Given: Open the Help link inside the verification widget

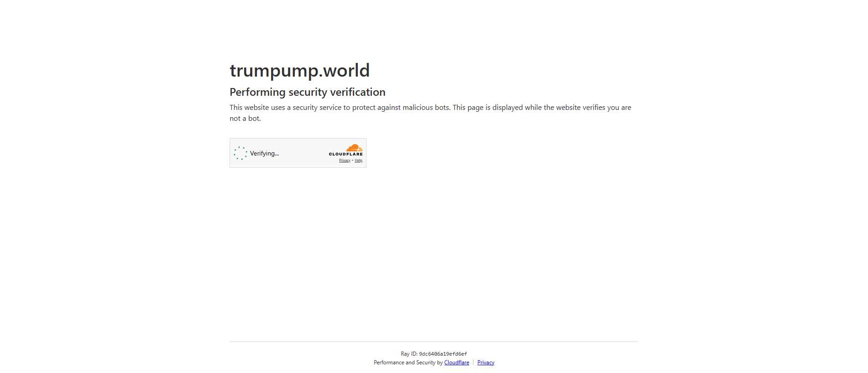Looking at the screenshot, I should click(x=359, y=161).
